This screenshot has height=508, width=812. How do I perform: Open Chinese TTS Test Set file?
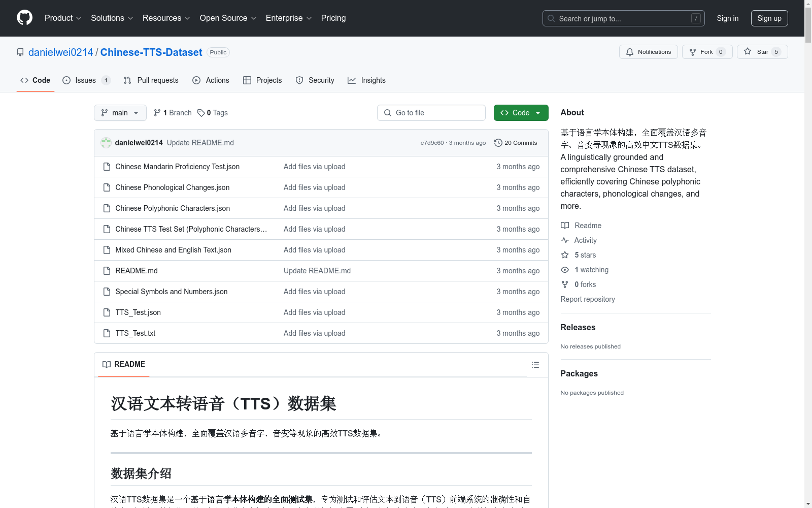click(191, 229)
